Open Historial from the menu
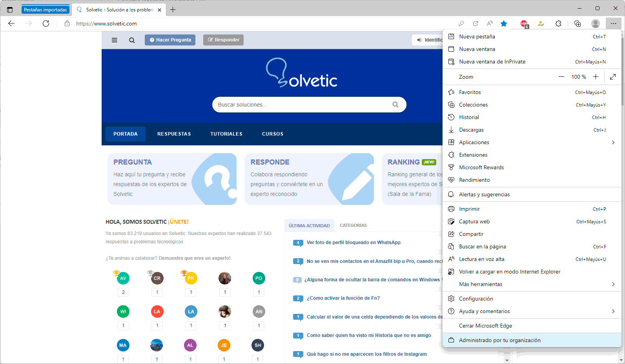625x364 pixels. [532, 117]
